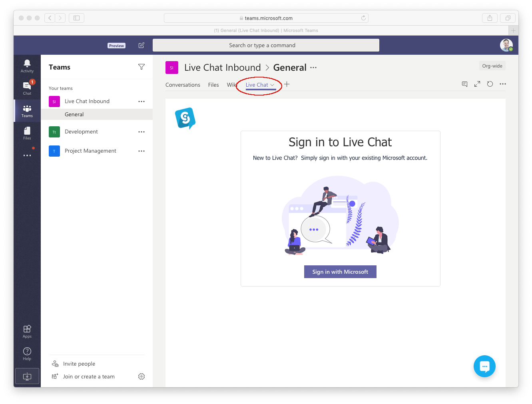Add a tab with the plus icon
Viewport: 532px width, 404px height.
pyautogui.click(x=287, y=84)
